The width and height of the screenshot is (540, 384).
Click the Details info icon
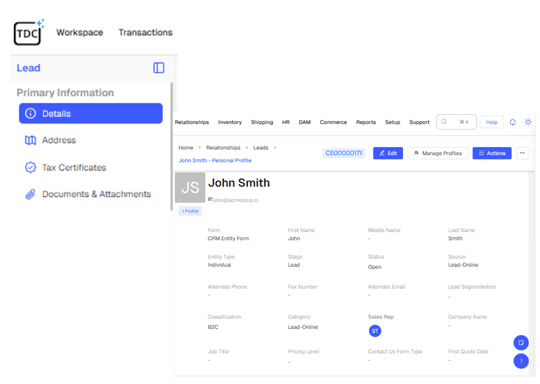point(30,113)
